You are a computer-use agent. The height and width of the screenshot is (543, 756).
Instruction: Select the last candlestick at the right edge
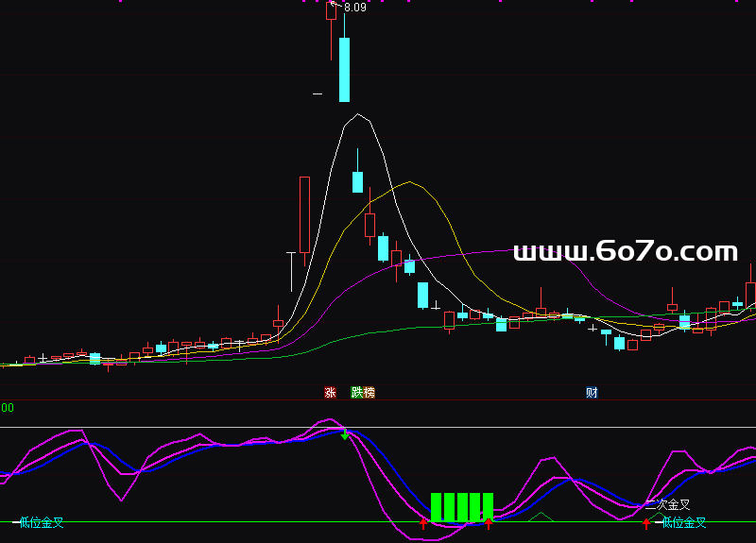750,294
